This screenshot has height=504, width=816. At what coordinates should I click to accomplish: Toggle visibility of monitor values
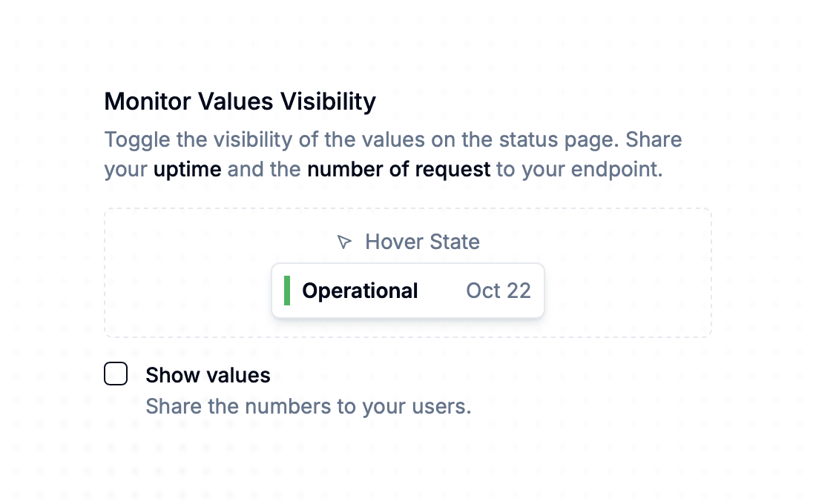[116, 374]
